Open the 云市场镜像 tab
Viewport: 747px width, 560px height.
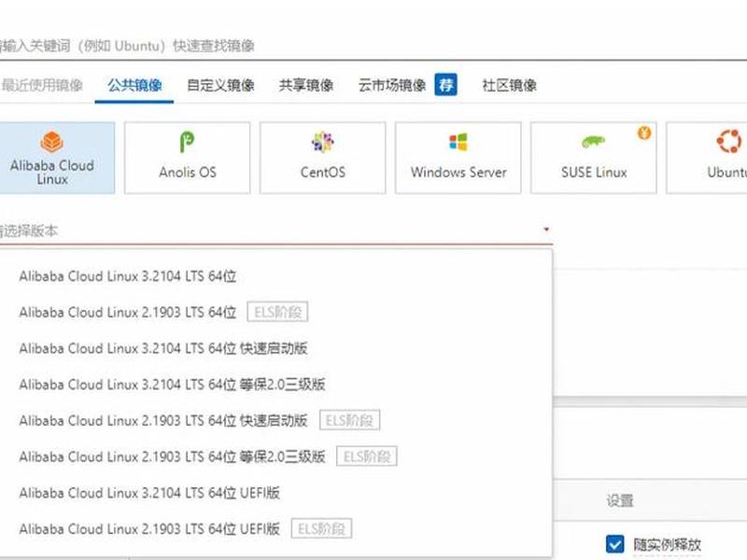[x=392, y=85]
